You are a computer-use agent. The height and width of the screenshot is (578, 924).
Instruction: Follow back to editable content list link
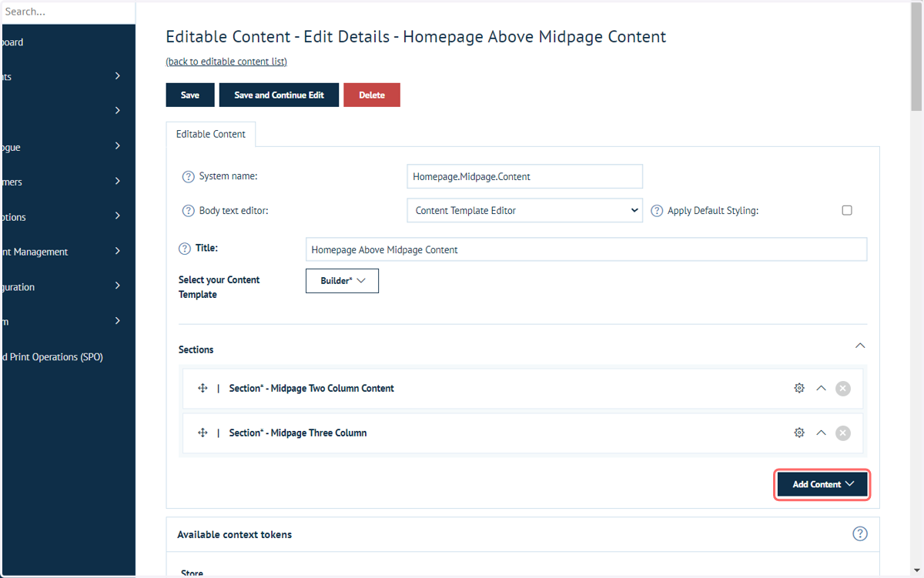click(226, 62)
